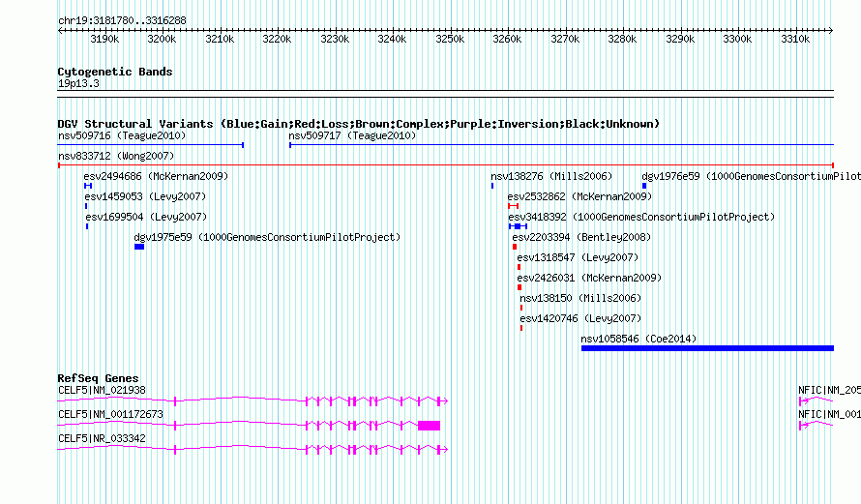Viewport: 861px width, 504px height.
Task: Click dgv1976e59 variant label
Action: [751, 176]
